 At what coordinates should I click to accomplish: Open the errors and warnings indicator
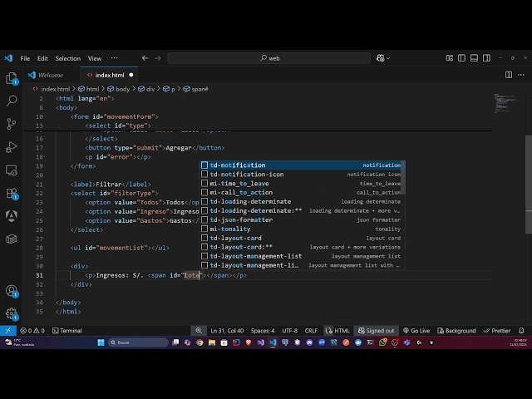[x=32, y=331]
